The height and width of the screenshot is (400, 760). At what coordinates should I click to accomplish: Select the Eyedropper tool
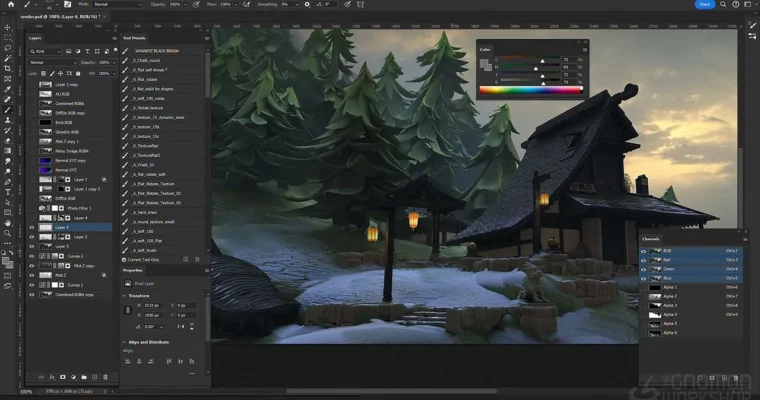[8, 89]
